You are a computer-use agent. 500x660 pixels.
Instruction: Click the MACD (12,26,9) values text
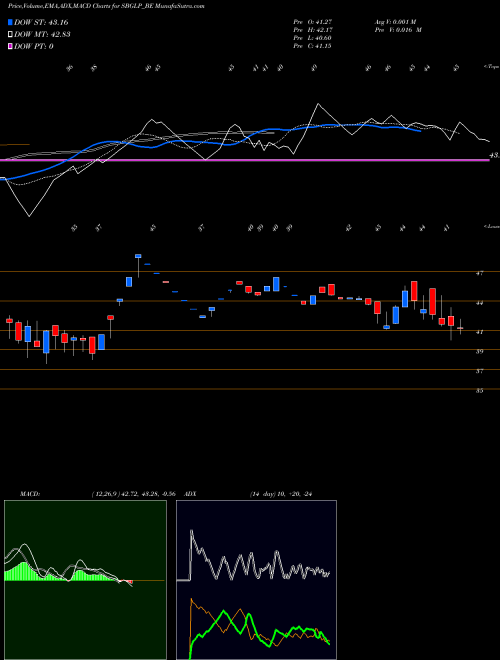(133, 494)
